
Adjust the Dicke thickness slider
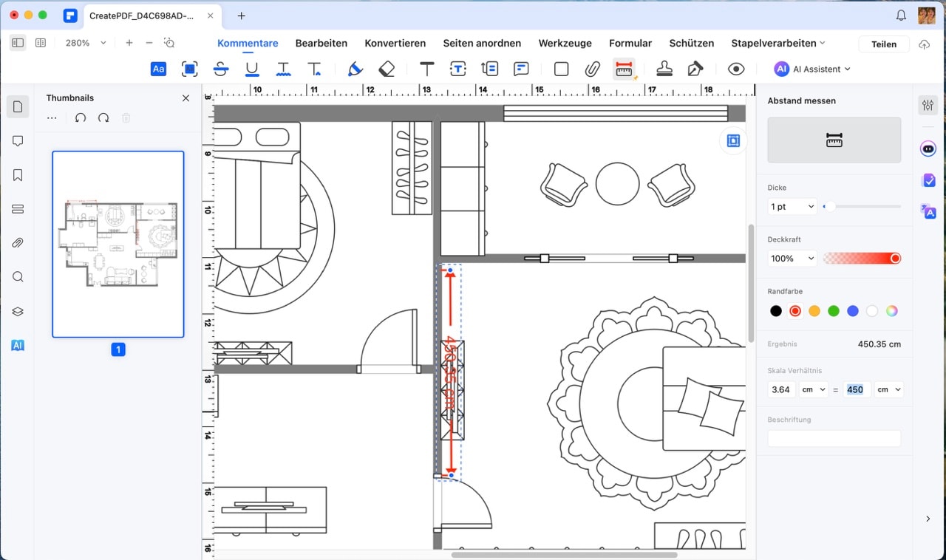(x=862, y=206)
